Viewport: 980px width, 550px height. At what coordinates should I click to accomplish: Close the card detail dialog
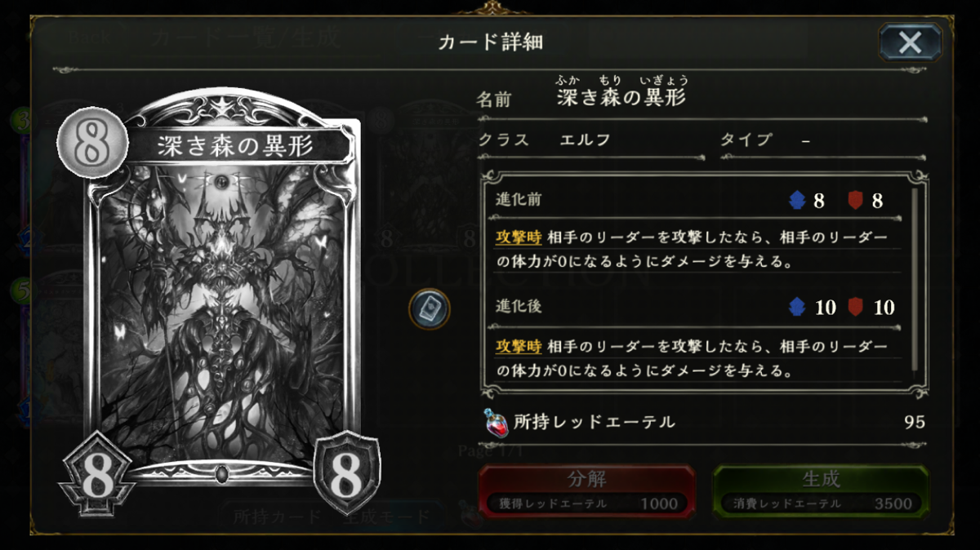point(910,42)
